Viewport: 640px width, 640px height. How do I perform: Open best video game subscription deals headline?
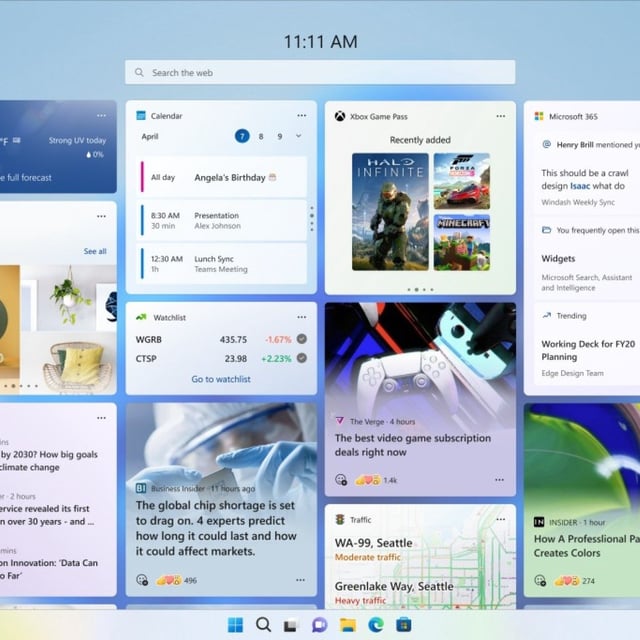click(413, 445)
